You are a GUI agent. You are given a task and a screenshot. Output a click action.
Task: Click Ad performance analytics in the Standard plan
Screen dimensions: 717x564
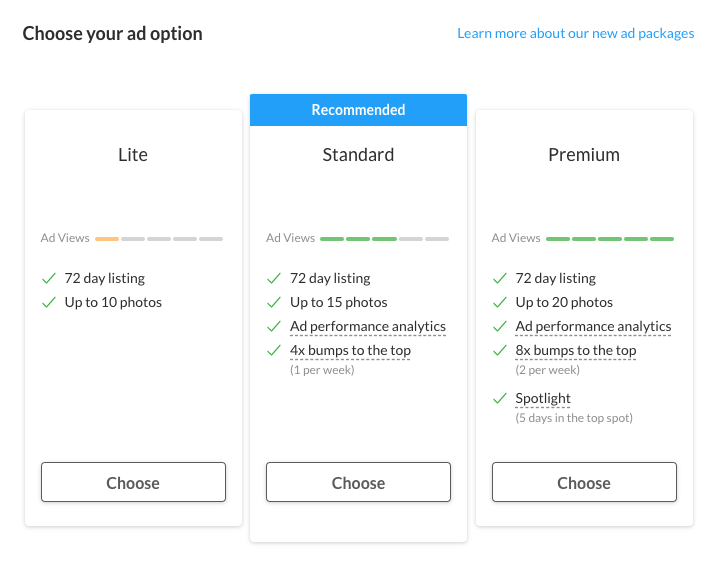pyautogui.click(x=368, y=326)
